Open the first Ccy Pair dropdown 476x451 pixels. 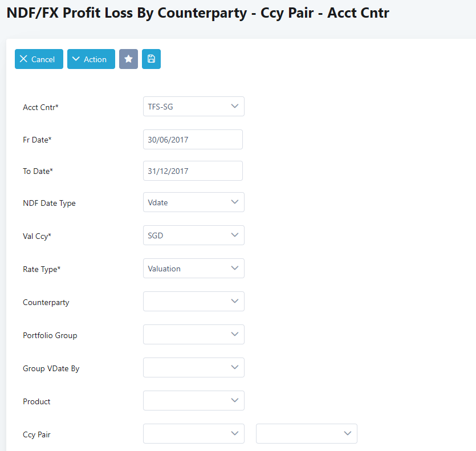coord(193,434)
